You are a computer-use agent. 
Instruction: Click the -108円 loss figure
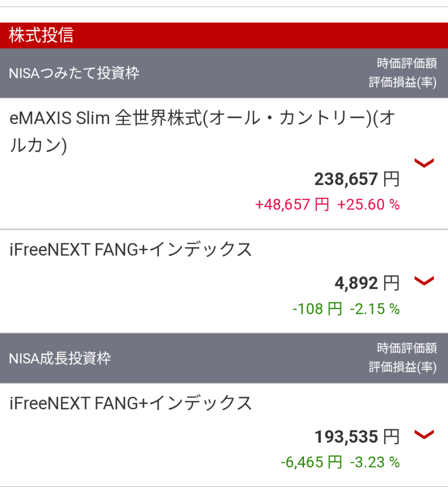point(317,309)
